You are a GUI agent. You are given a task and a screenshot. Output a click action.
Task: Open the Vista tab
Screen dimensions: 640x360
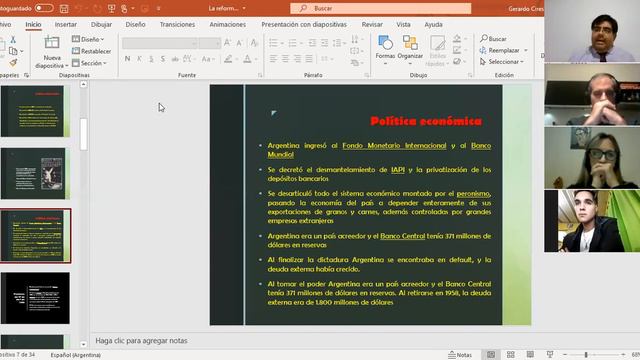(403, 24)
